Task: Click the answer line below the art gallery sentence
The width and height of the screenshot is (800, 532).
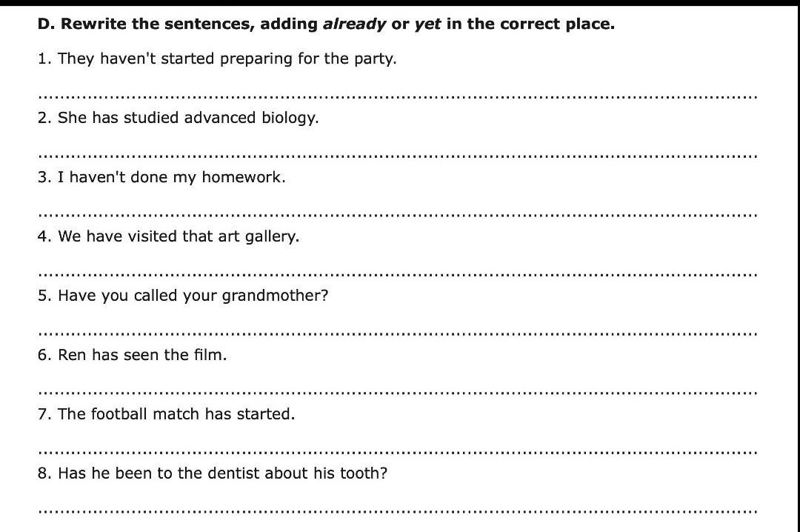Action: click(397, 274)
